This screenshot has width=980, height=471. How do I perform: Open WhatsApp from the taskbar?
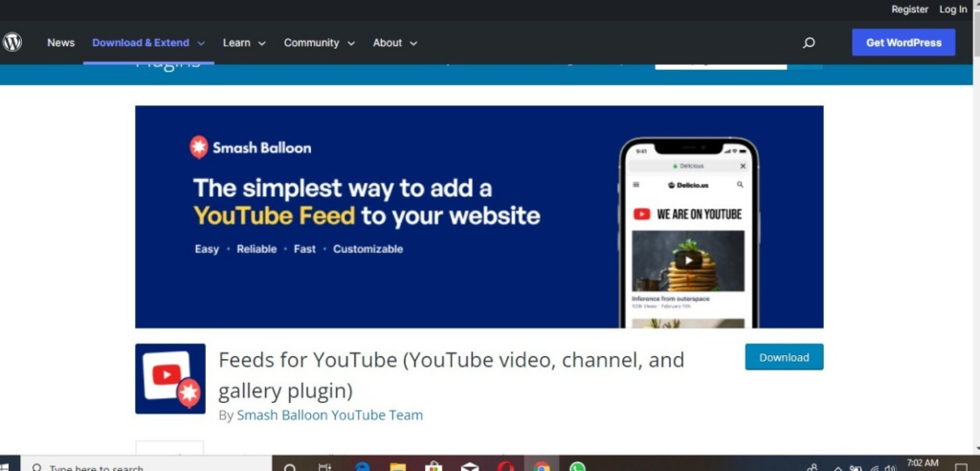click(577, 466)
